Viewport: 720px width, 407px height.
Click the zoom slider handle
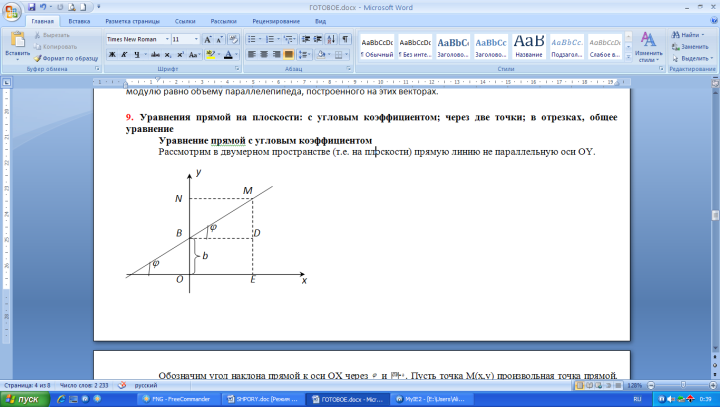click(x=683, y=385)
